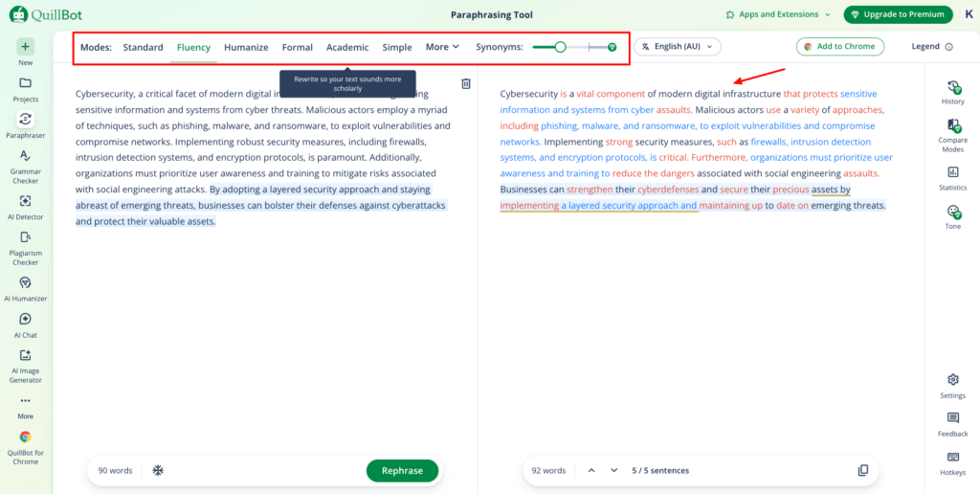Open the Feedback panel
980x494 pixels.
(x=952, y=424)
